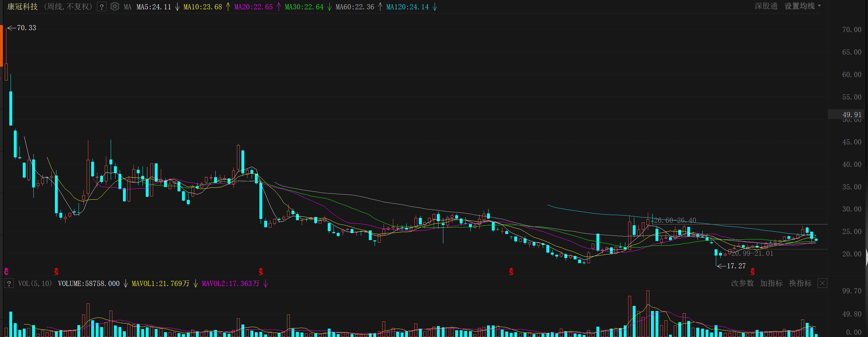Click the 加指标 button
The height and width of the screenshot is (337, 868).
[771, 283]
